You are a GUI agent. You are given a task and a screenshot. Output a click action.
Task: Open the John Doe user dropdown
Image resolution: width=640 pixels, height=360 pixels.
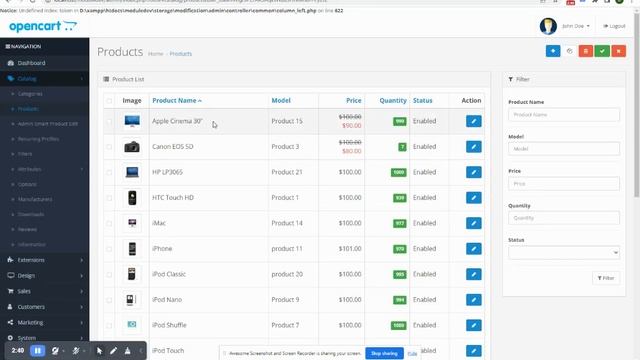click(576, 26)
